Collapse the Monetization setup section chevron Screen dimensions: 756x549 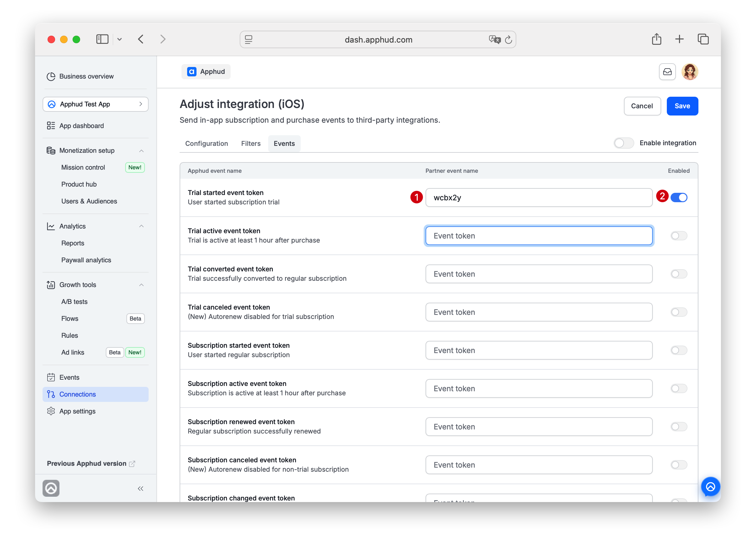(141, 151)
